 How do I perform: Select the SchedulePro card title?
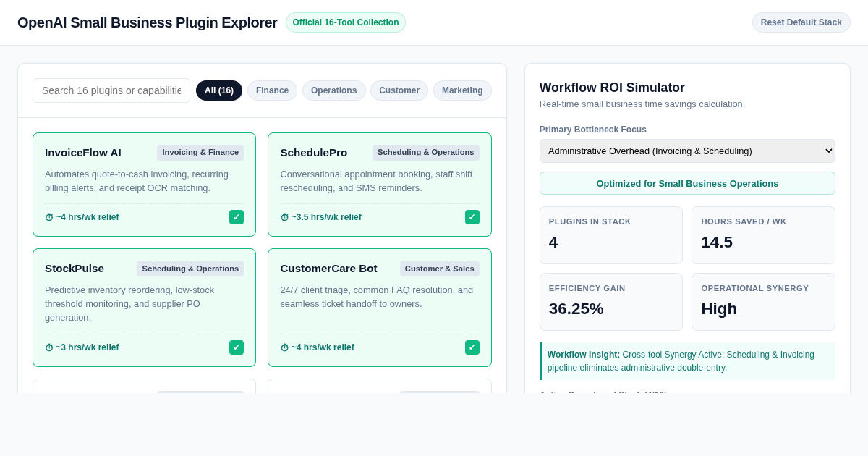tap(314, 152)
